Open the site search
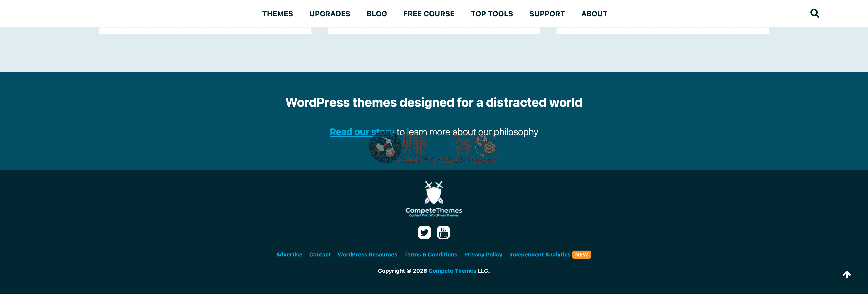Viewport: 868px width, 294px height. click(x=815, y=13)
